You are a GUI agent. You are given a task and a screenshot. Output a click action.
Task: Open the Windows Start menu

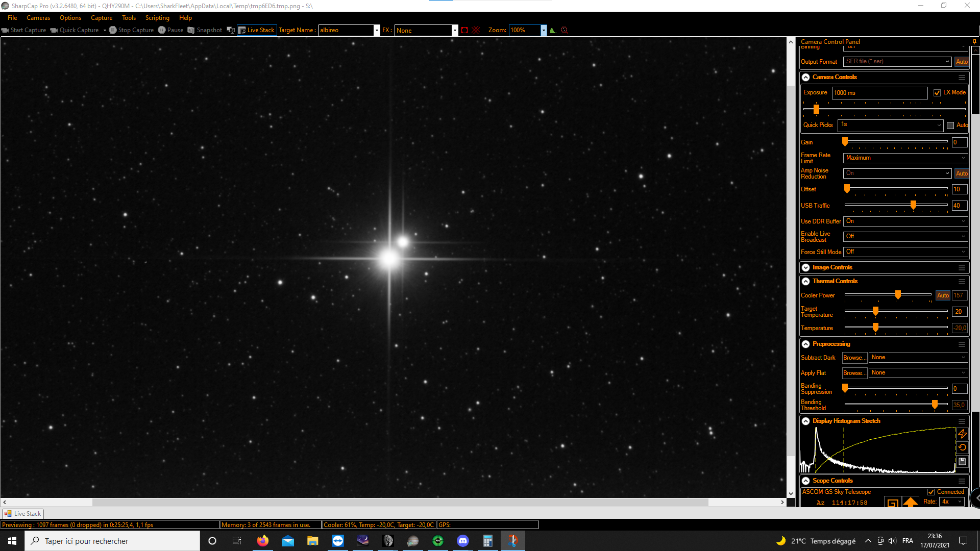pos(12,541)
